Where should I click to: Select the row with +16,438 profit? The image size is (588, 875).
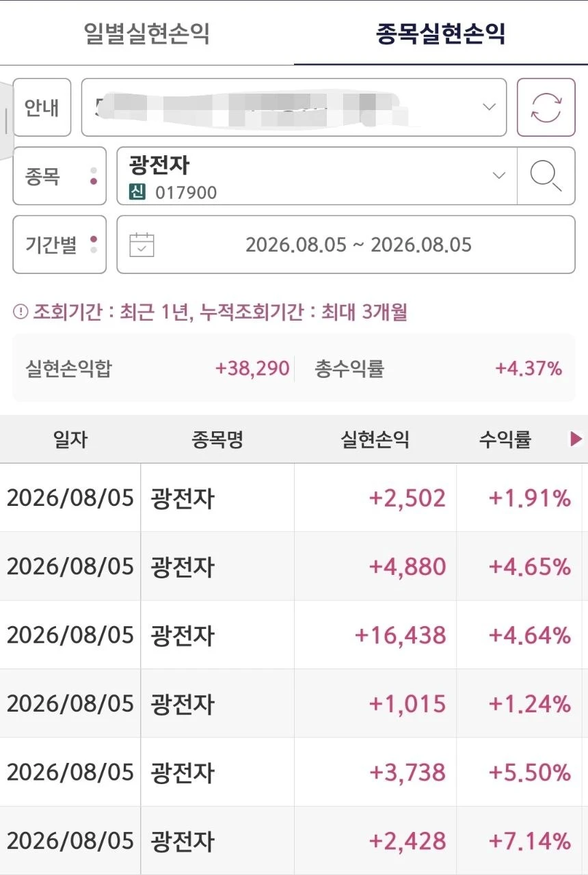pos(294,635)
